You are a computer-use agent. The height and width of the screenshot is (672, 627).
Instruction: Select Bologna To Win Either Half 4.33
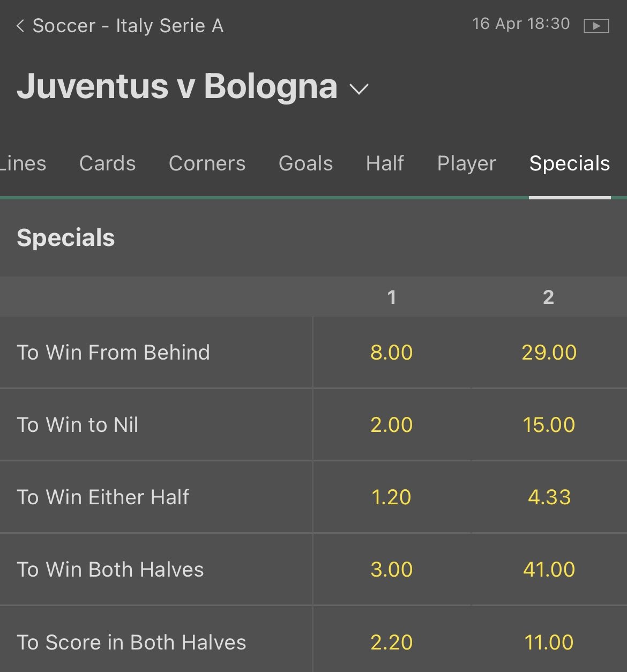(549, 497)
